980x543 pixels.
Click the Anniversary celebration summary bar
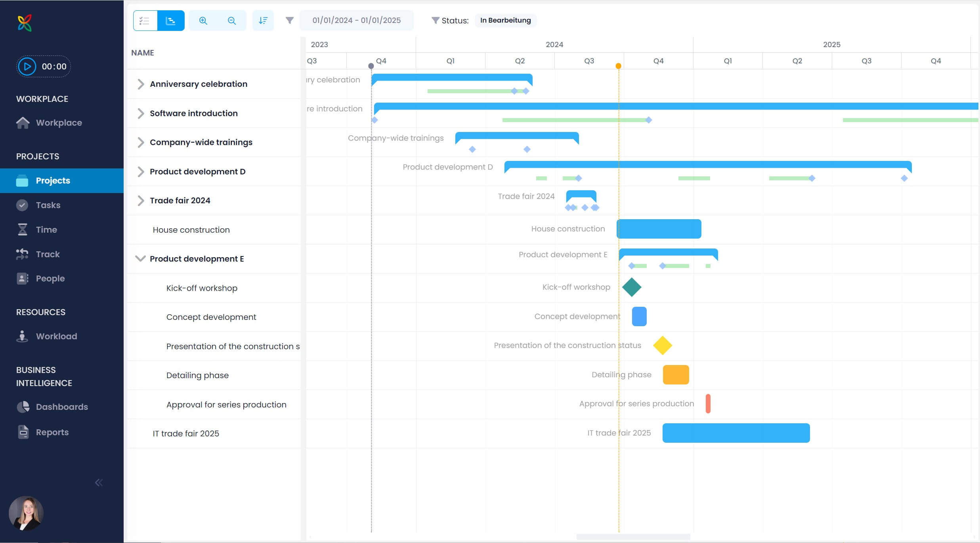pyautogui.click(x=452, y=78)
